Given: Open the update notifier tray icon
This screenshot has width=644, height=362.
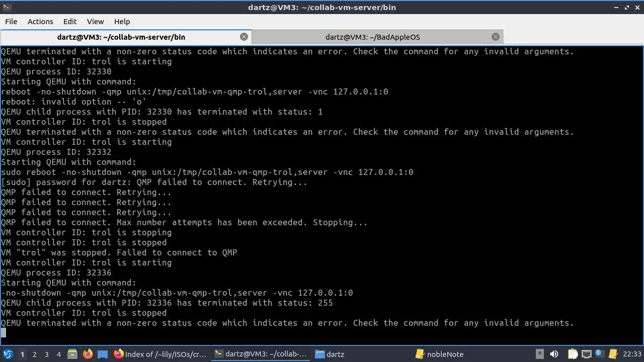Looking at the screenshot, I should [599, 354].
